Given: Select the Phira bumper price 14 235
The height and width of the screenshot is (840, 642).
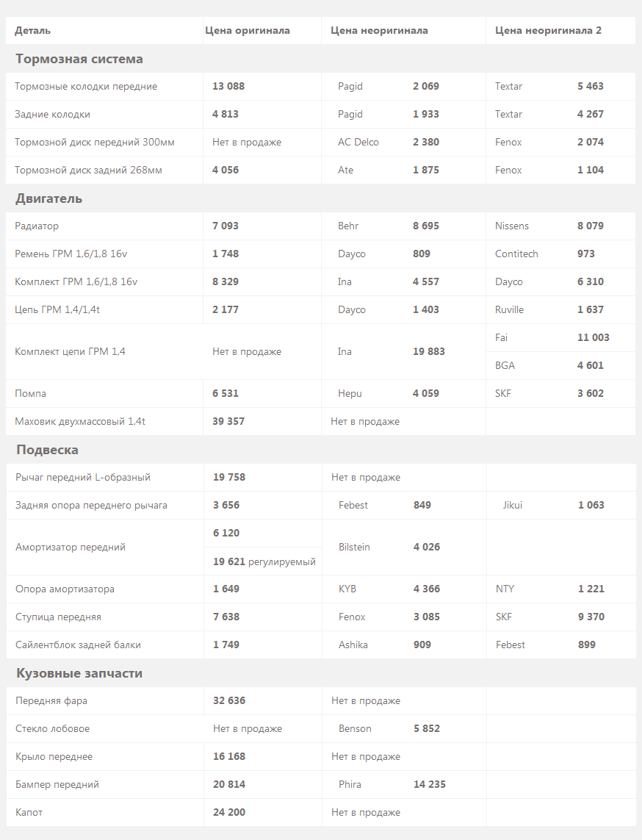Looking at the screenshot, I should (x=430, y=784).
